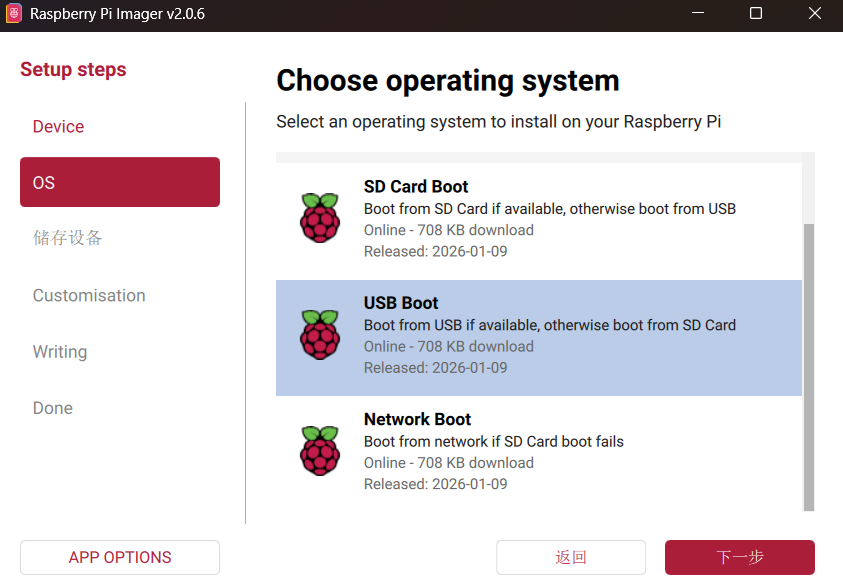Screen dimensions: 843x587
Task: Select the Done step in sidebar
Action: click(x=53, y=408)
